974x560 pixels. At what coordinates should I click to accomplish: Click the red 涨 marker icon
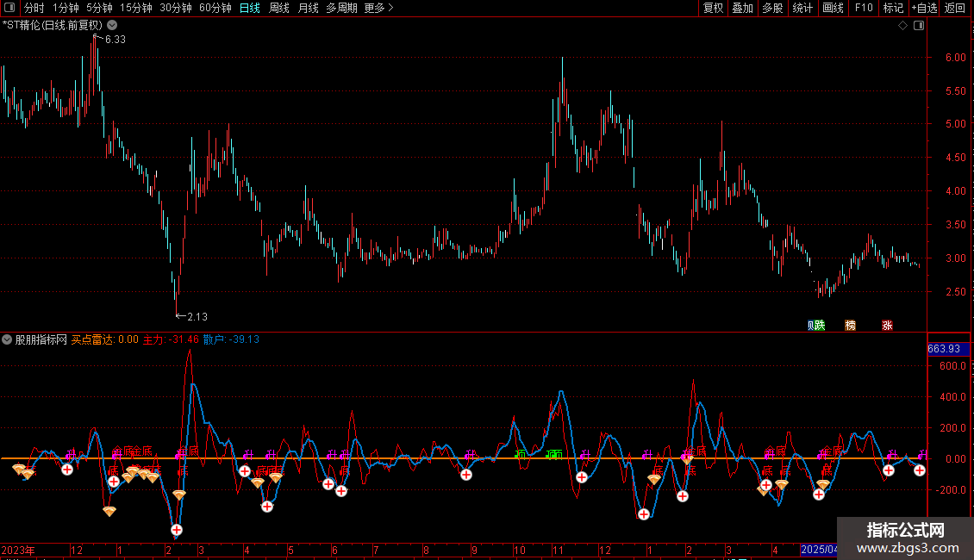click(x=887, y=325)
